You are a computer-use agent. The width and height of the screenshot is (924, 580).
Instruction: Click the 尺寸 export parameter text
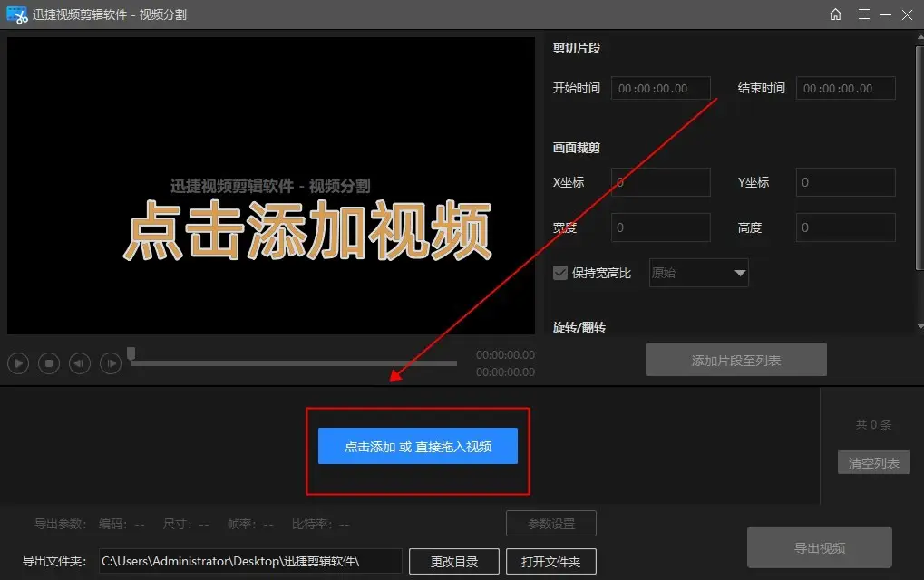click(x=186, y=524)
